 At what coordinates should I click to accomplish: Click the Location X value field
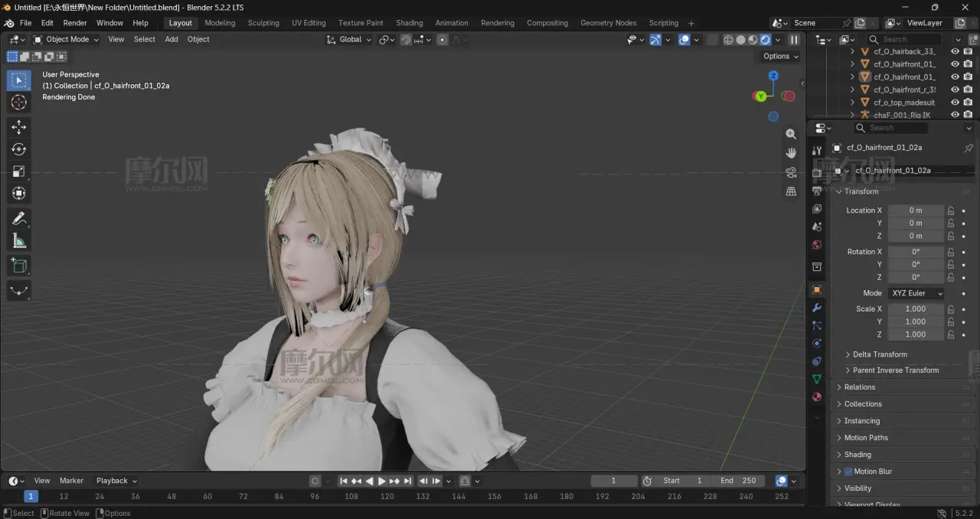(x=916, y=211)
